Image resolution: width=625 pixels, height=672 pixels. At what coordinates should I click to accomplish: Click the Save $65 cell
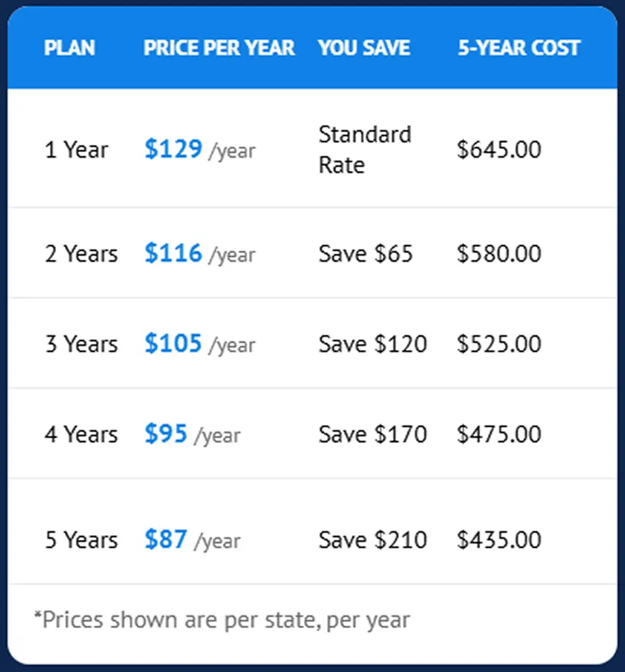click(x=366, y=253)
